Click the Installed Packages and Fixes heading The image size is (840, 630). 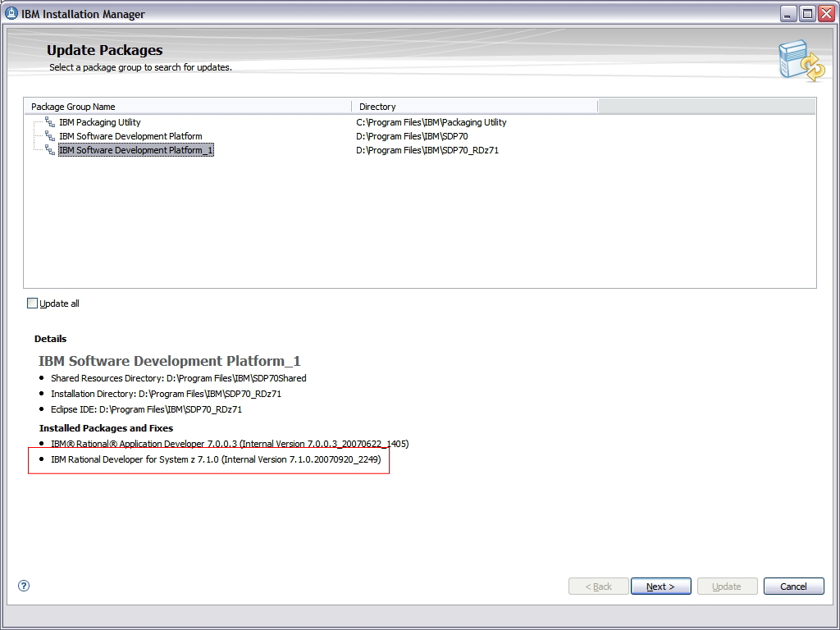point(106,428)
